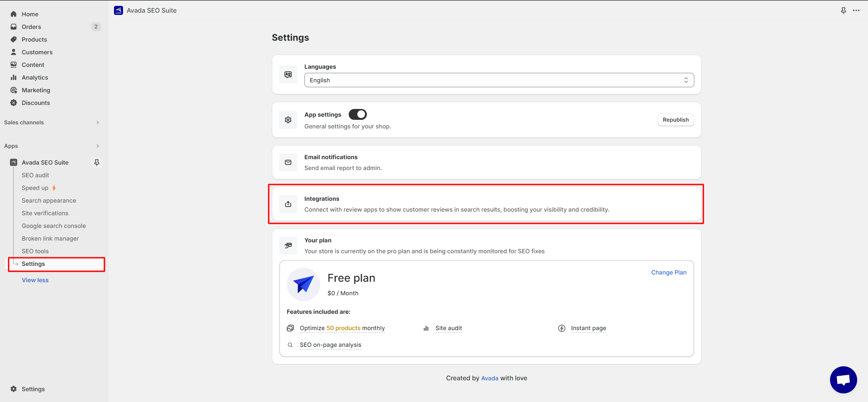Click the Change Plan link
The height and width of the screenshot is (402, 868).
[x=669, y=272]
